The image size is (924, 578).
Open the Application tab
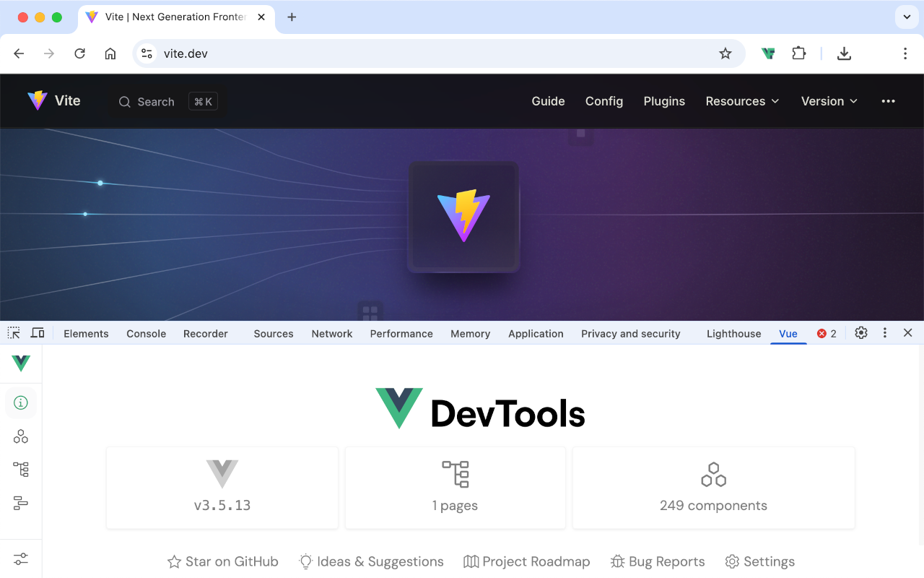(x=536, y=334)
